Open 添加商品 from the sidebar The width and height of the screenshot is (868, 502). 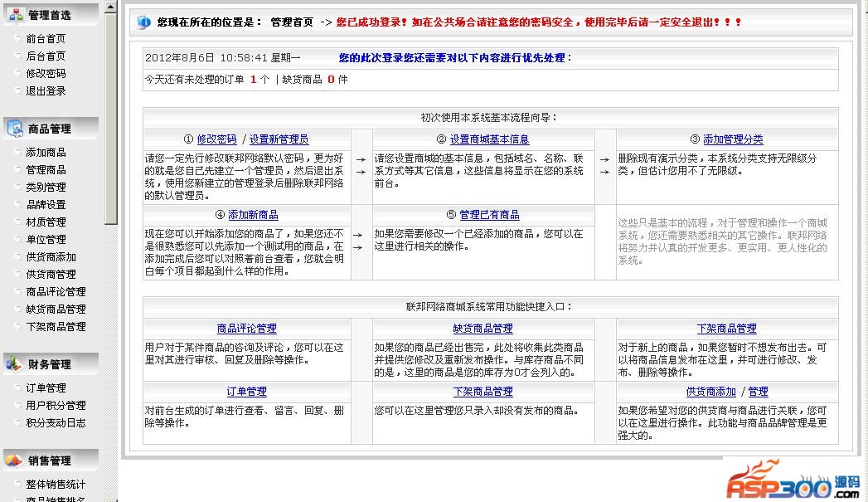click(x=46, y=153)
